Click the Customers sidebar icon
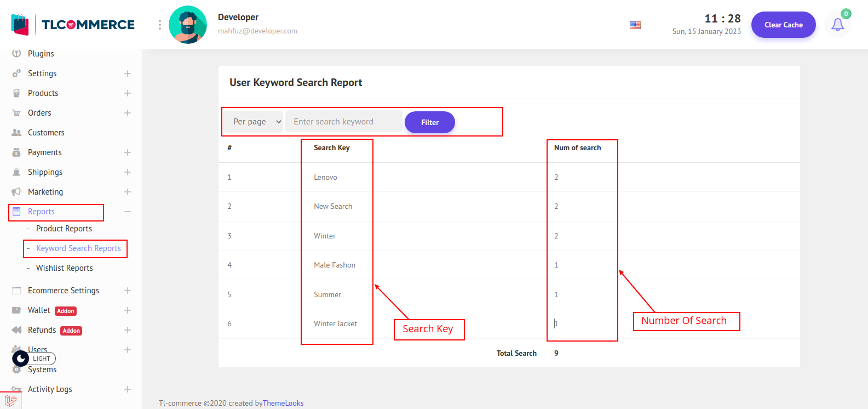 tap(16, 133)
